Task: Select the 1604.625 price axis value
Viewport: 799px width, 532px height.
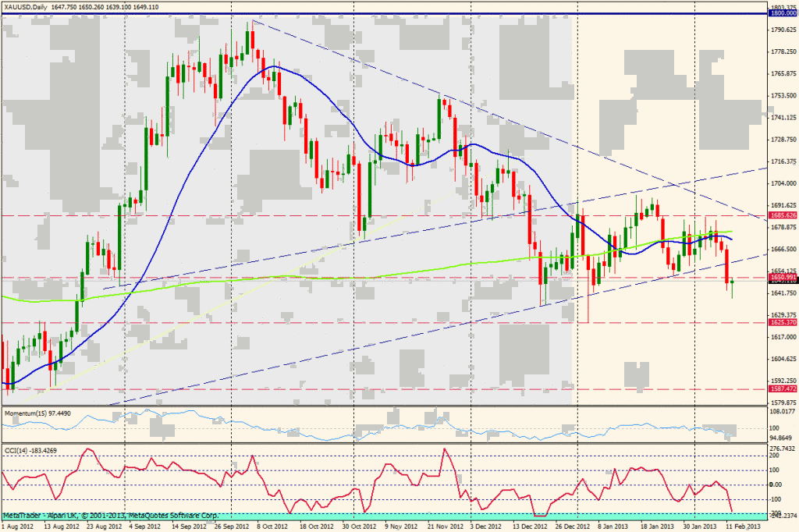Action: (x=783, y=360)
